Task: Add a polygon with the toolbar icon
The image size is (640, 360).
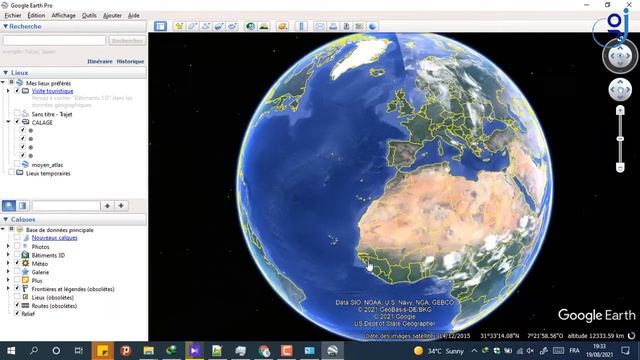Action: [192, 26]
